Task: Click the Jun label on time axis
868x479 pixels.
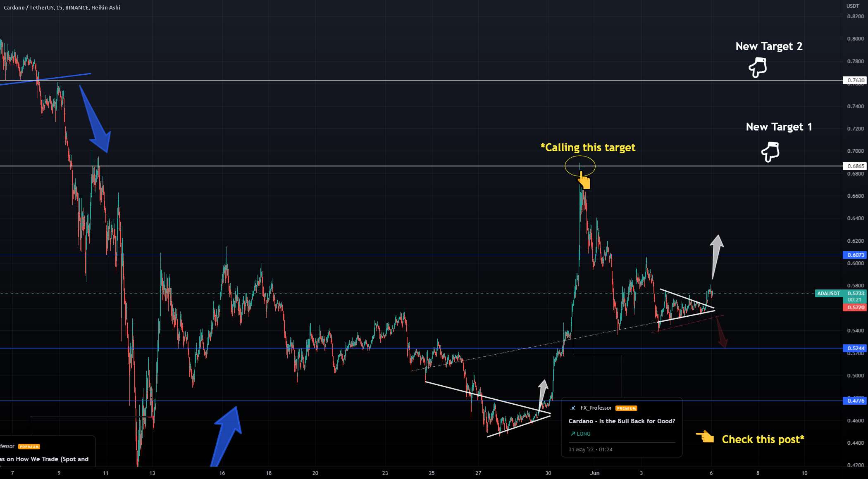Action: click(594, 473)
